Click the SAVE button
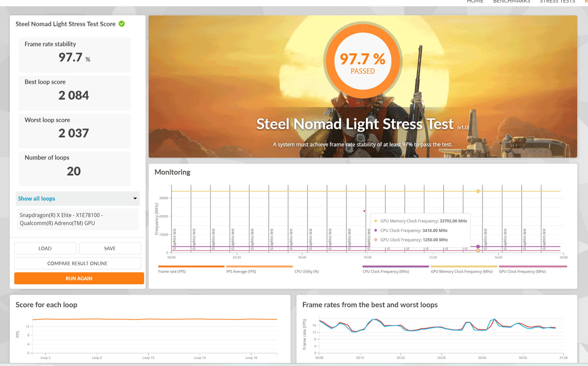 (110, 248)
